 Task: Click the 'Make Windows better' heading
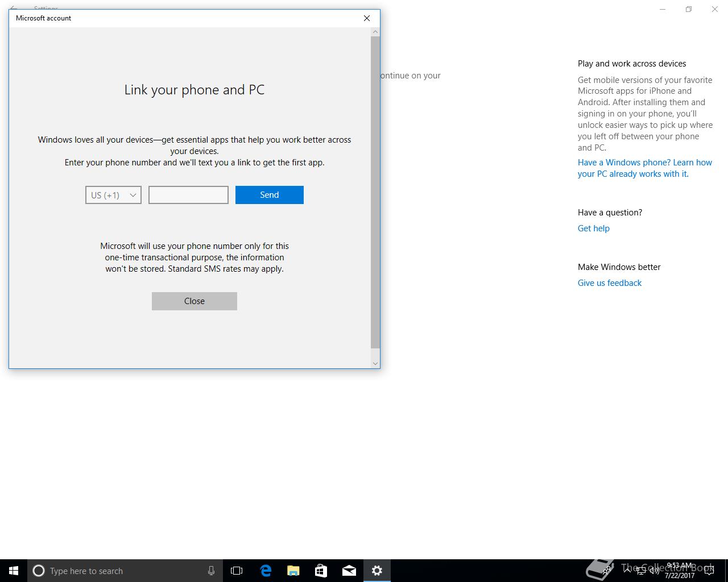(619, 267)
